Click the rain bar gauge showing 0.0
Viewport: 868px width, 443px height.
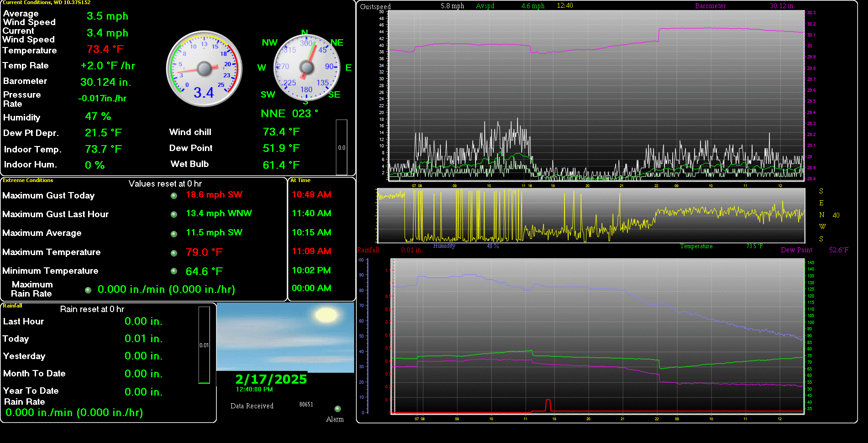point(341,147)
